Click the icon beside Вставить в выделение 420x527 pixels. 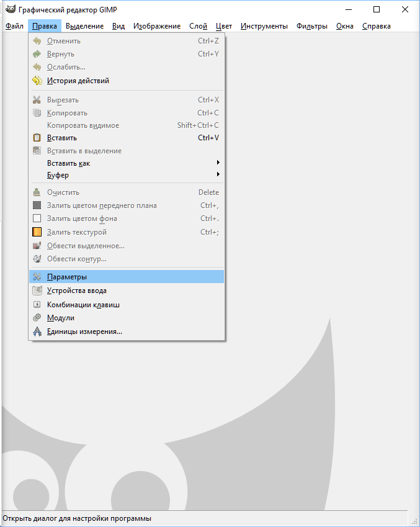point(37,151)
